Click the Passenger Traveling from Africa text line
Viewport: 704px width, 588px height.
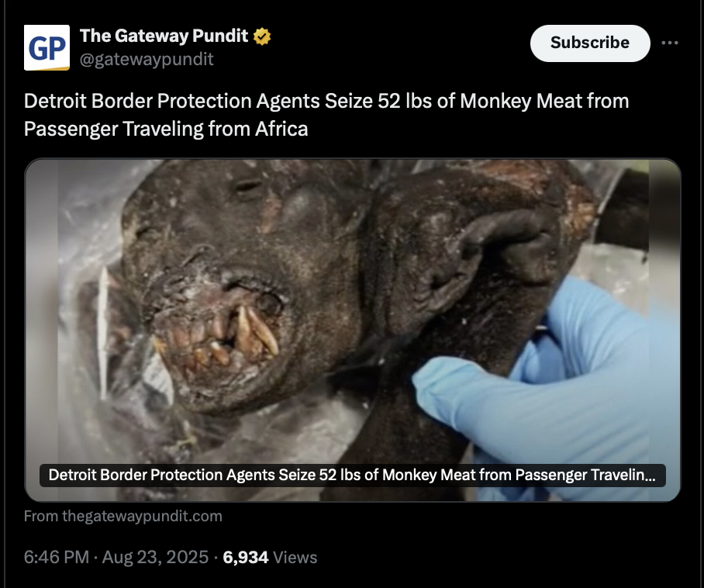coord(166,129)
